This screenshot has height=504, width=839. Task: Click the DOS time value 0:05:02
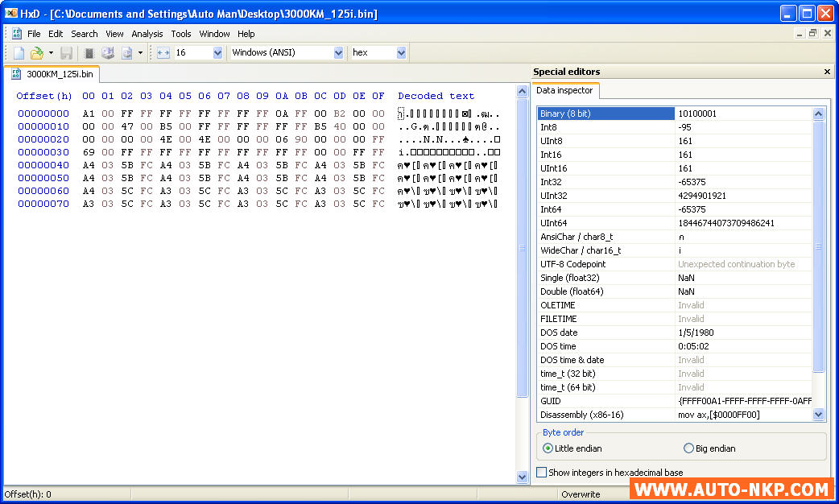pos(693,346)
